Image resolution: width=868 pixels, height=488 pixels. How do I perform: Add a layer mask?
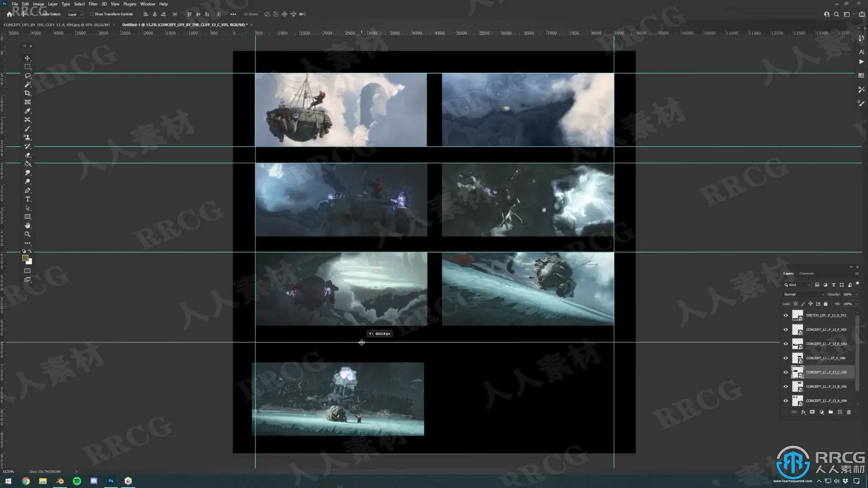tap(812, 412)
